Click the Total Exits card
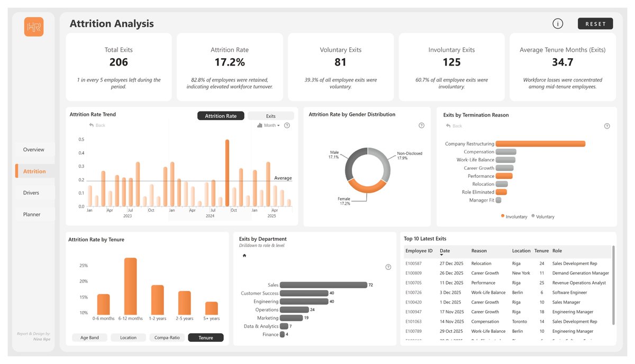 [119, 67]
